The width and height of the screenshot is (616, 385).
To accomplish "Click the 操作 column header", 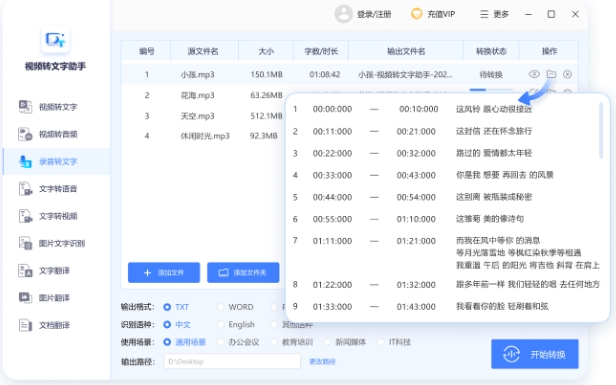I will pos(549,51).
